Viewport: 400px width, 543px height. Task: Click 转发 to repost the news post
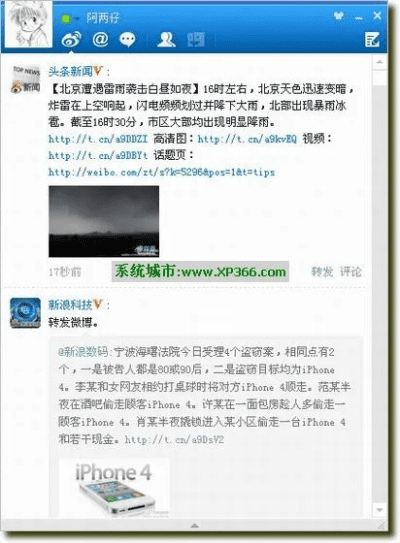coord(322,272)
